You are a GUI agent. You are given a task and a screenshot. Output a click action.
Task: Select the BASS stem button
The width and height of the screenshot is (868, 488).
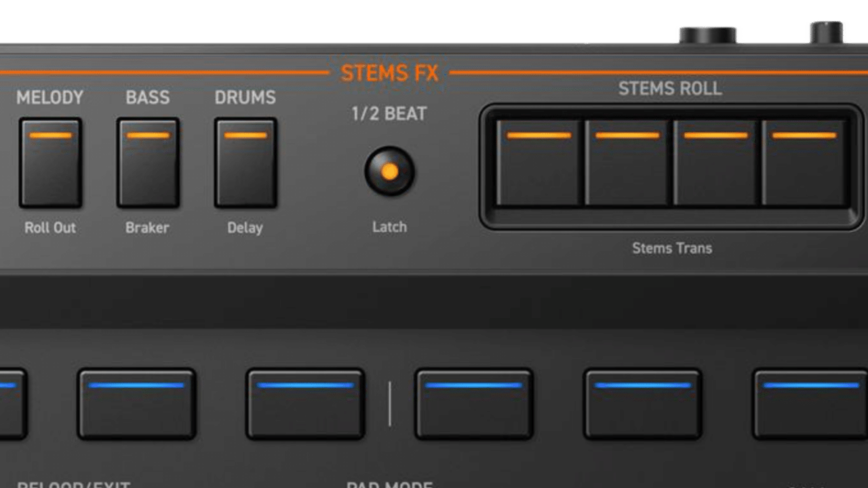(148, 161)
